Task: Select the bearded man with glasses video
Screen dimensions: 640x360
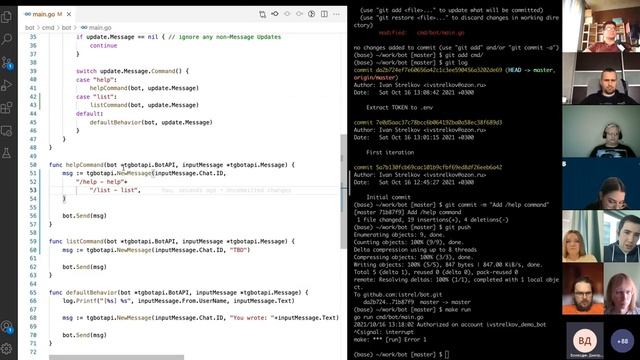Action: pyautogui.click(x=582, y=289)
